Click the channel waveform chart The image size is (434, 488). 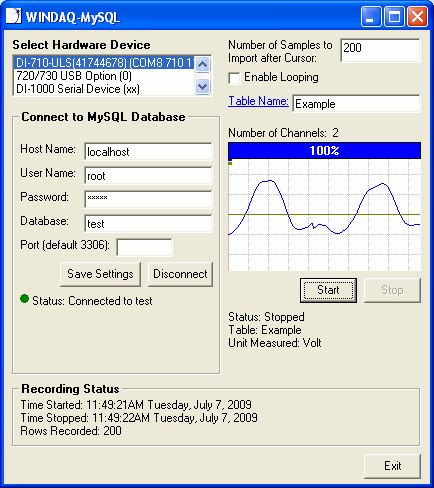pos(324,215)
